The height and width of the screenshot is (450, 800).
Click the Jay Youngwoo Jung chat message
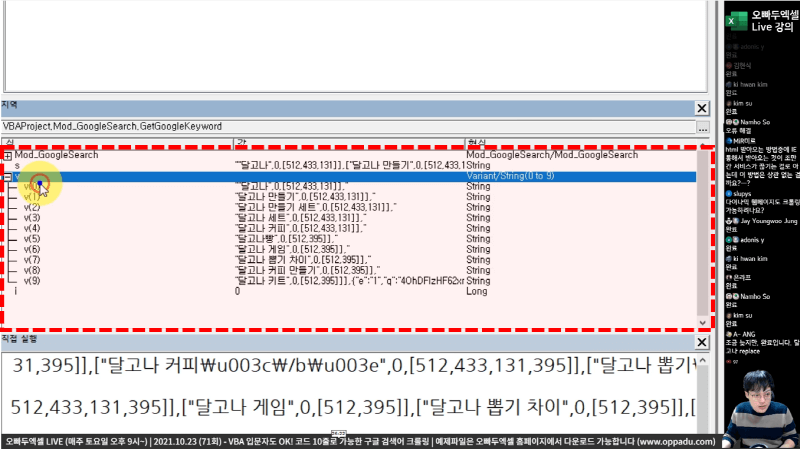[x=761, y=225]
